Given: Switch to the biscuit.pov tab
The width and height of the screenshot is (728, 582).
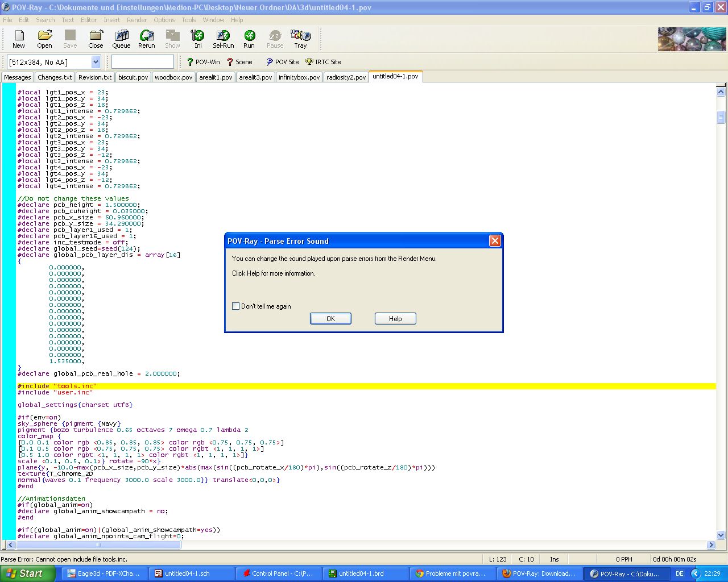Looking at the screenshot, I should tap(133, 77).
